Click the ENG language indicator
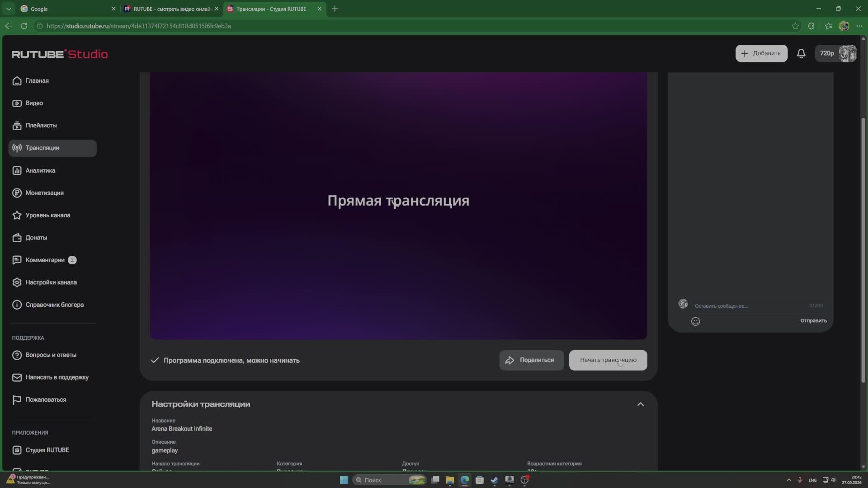868x488 pixels. tap(812, 480)
